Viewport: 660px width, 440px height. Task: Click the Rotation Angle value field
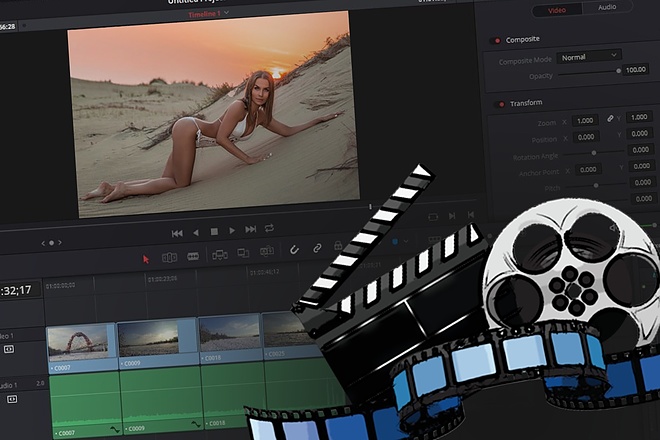[x=641, y=150]
